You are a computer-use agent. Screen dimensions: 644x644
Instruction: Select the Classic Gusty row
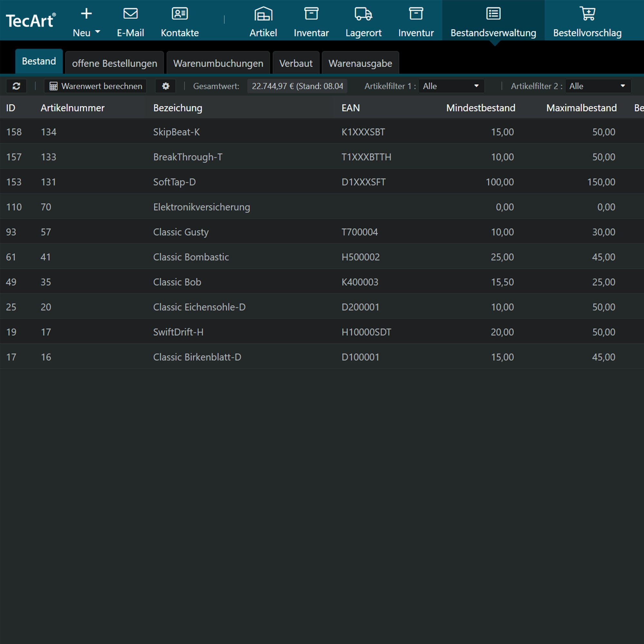322,231
